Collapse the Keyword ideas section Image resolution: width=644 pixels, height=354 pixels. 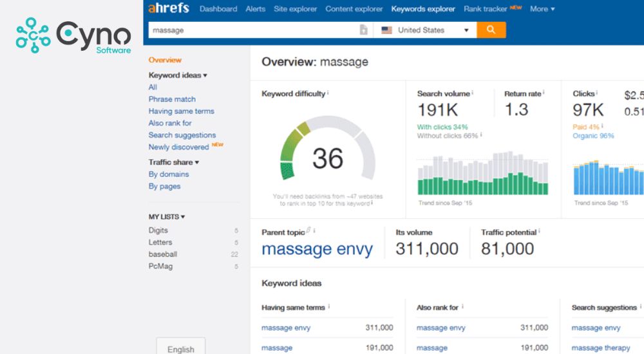[x=178, y=75]
